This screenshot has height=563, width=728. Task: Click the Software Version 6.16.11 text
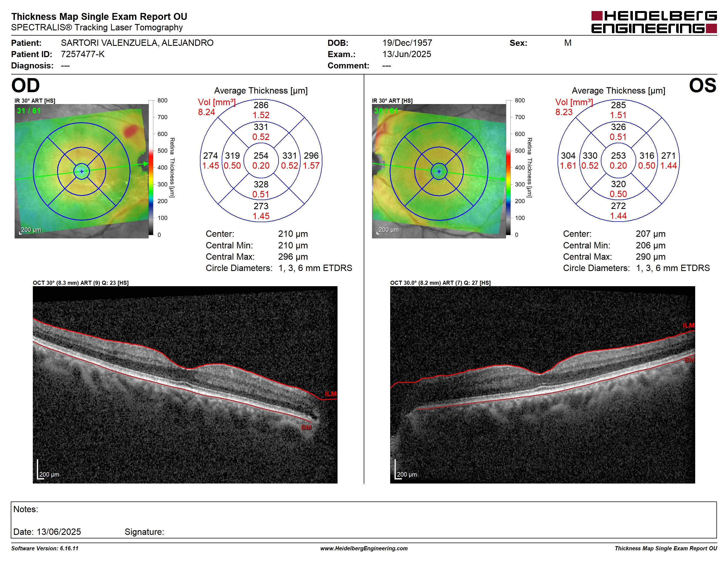[45, 548]
